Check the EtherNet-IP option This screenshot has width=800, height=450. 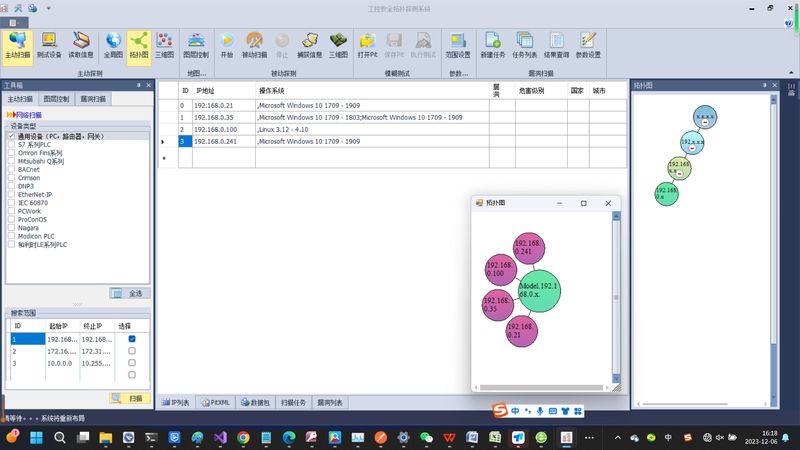tap(11, 194)
